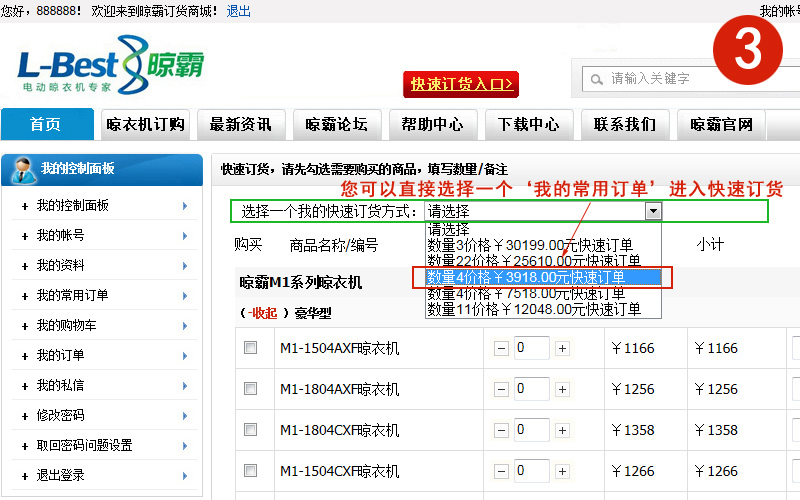Select 数量3价格￥30199.00元快速订单 option
The image size is (800, 500).
point(543,245)
